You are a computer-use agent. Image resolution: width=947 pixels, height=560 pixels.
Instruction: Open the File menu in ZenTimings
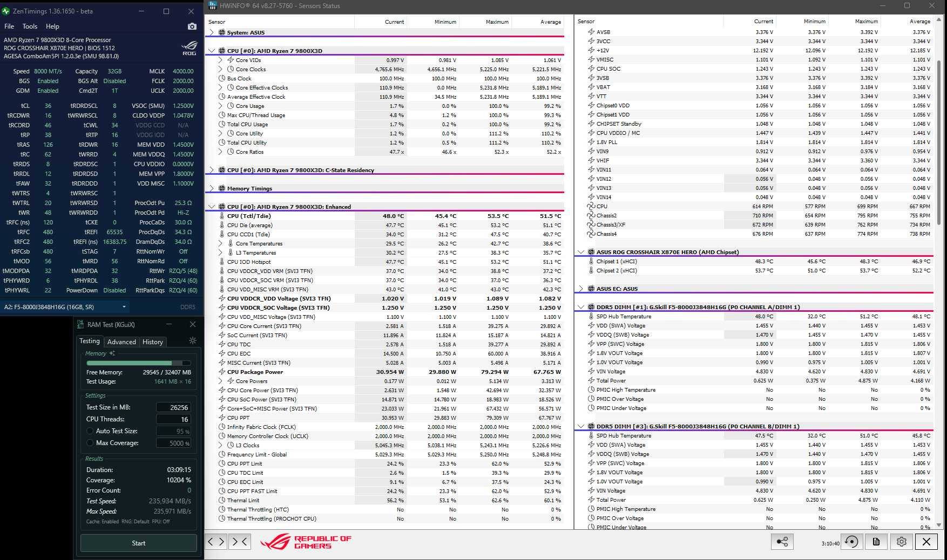pyautogui.click(x=9, y=26)
